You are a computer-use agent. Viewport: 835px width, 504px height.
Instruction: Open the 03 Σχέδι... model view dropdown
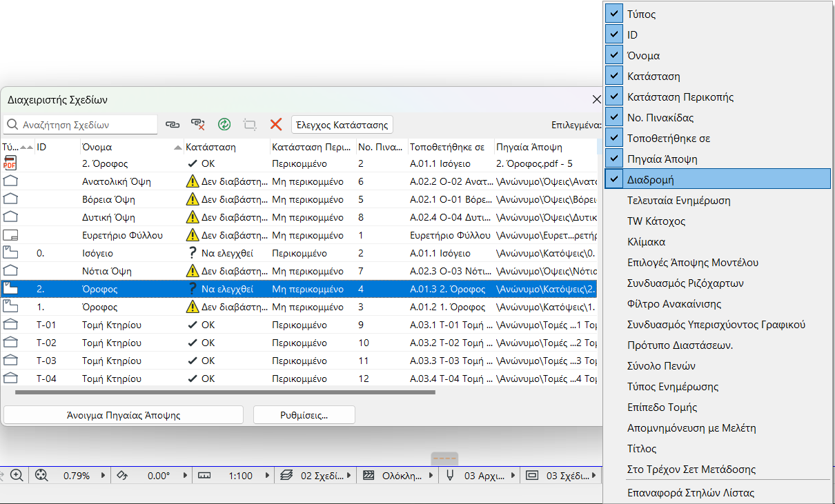click(595, 475)
